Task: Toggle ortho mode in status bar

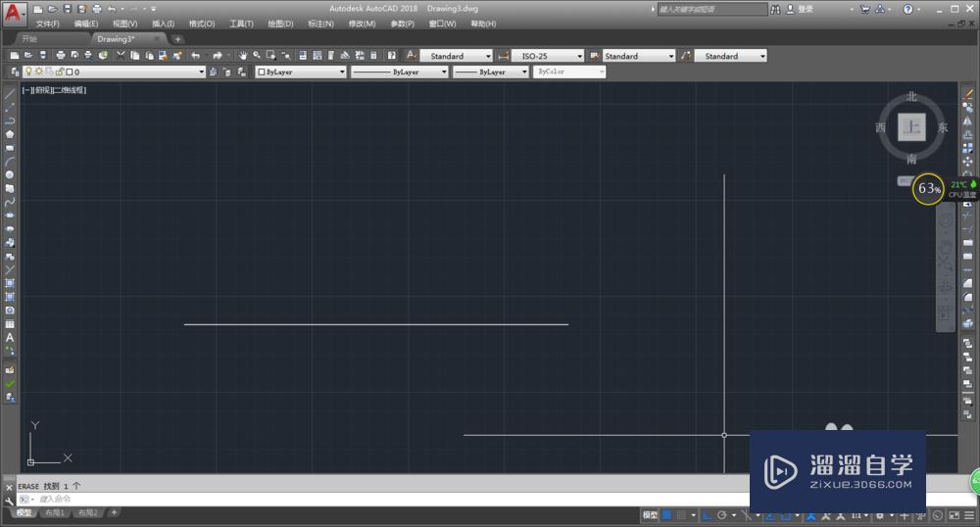Action: click(707, 515)
